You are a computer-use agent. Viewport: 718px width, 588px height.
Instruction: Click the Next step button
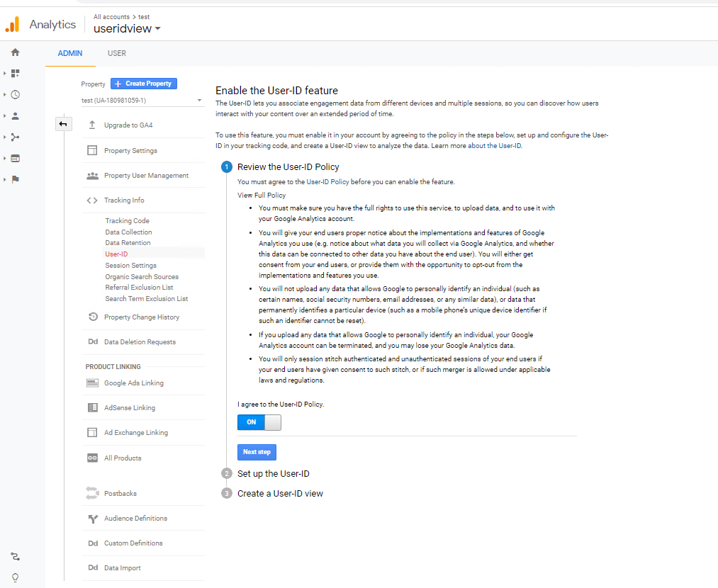tap(257, 452)
